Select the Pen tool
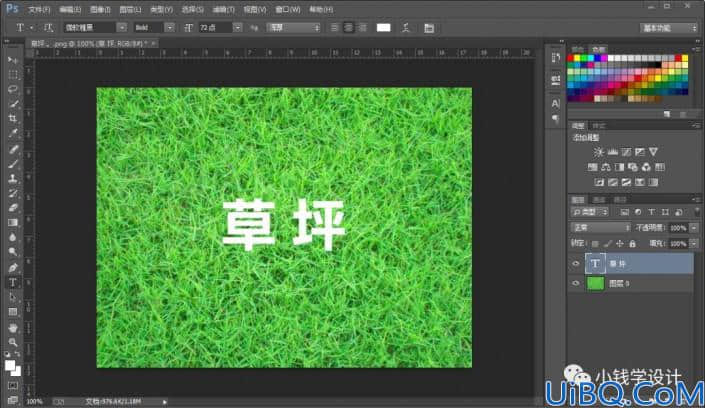Screen dimensions: 705x408 point(13,268)
